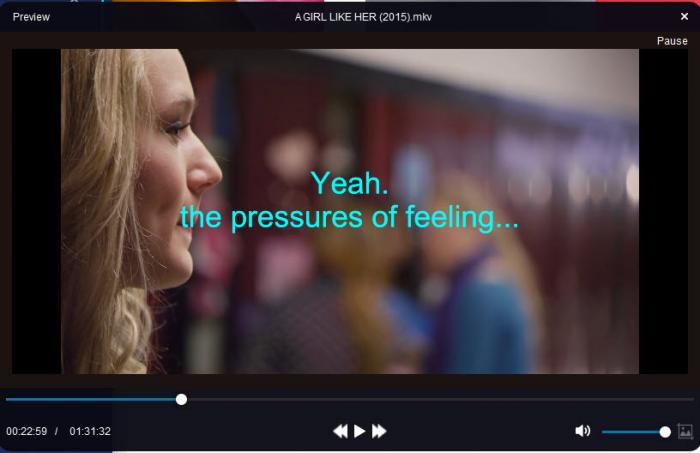Seek back on the blue played portion
This screenshot has width=700, height=453.
pyautogui.click(x=91, y=399)
